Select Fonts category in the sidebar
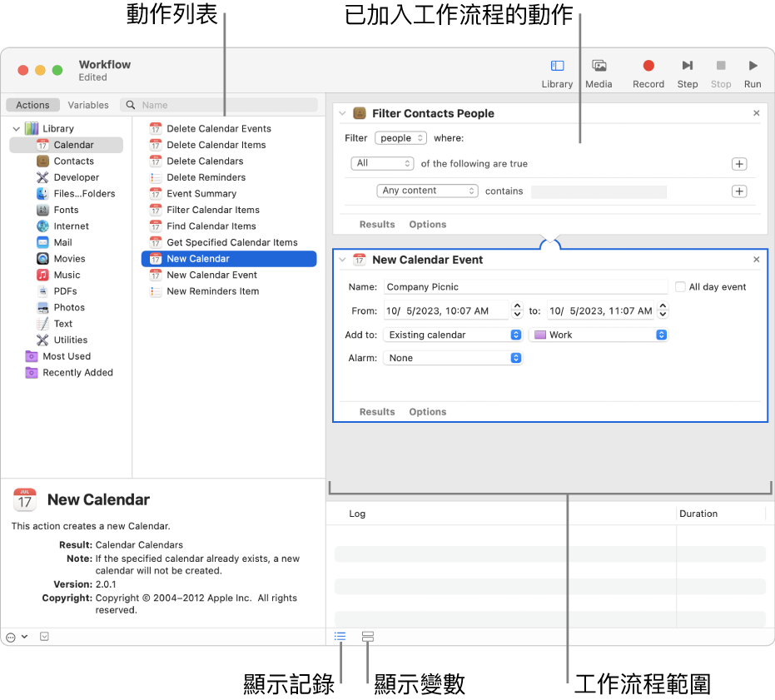The image size is (775, 700). click(57, 210)
